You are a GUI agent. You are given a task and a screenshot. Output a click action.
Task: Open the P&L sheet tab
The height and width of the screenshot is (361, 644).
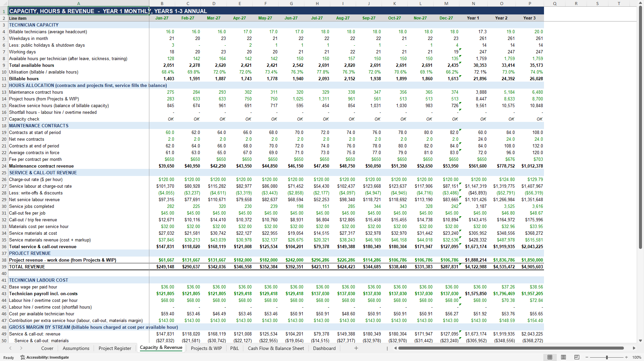point(235,348)
